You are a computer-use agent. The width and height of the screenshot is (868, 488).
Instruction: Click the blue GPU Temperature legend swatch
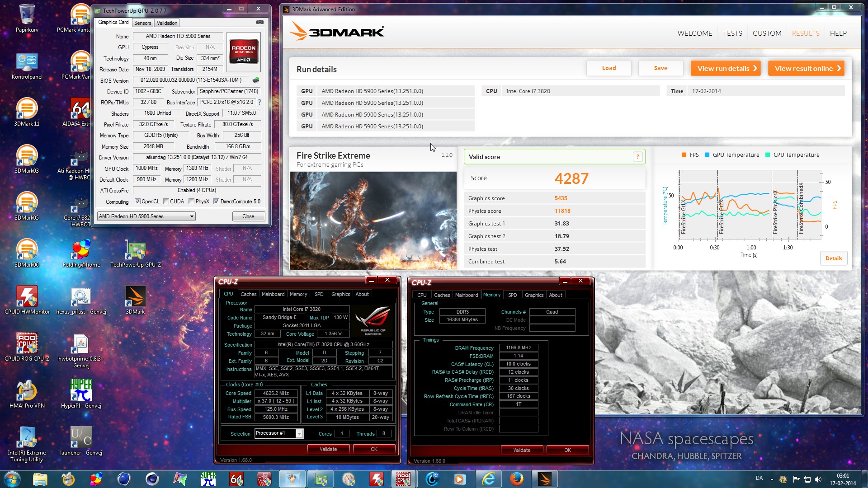pyautogui.click(x=707, y=155)
